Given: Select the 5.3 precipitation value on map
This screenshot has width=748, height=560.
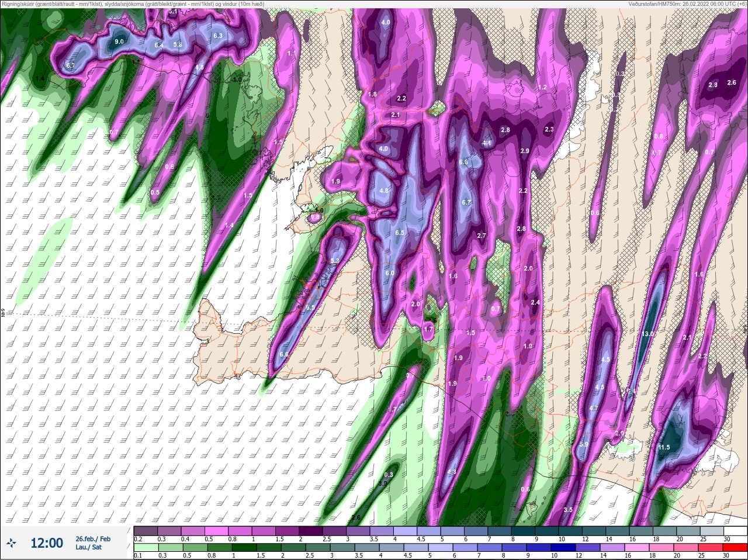Looking at the screenshot, I should point(335,261).
